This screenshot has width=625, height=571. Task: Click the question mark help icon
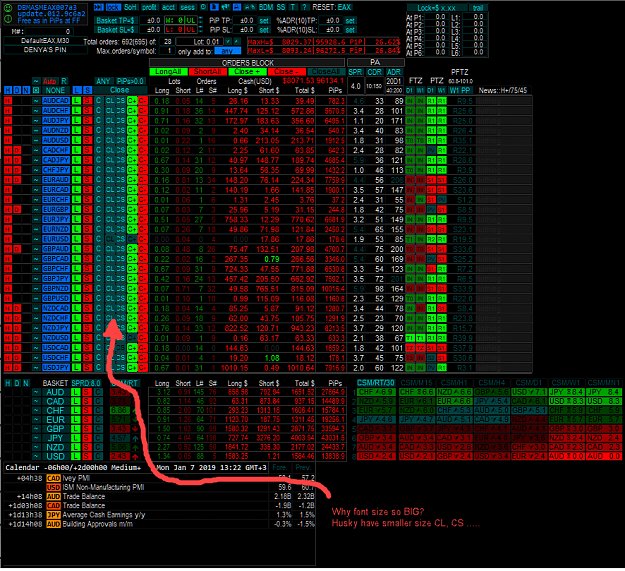coord(304,7)
